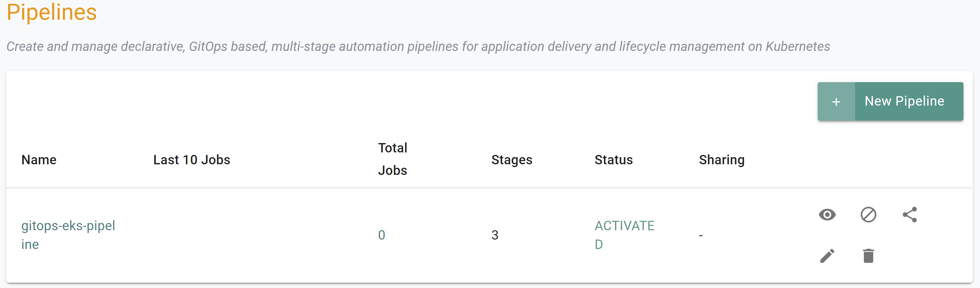The height and width of the screenshot is (288, 980).
Task: Click the Stages column header
Action: pyautogui.click(x=512, y=160)
